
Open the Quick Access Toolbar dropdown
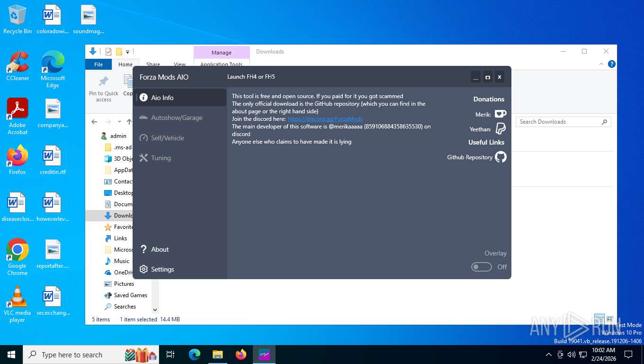(127, 52)
